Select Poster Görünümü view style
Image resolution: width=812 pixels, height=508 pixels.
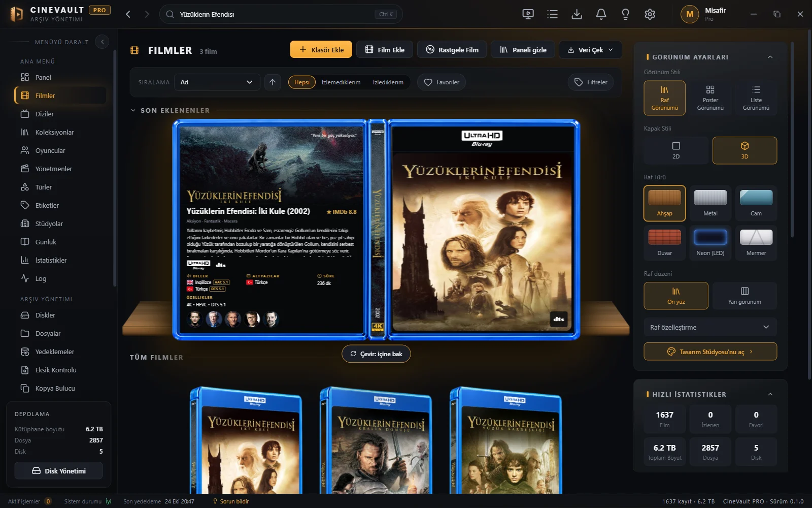tap(710, 98)
